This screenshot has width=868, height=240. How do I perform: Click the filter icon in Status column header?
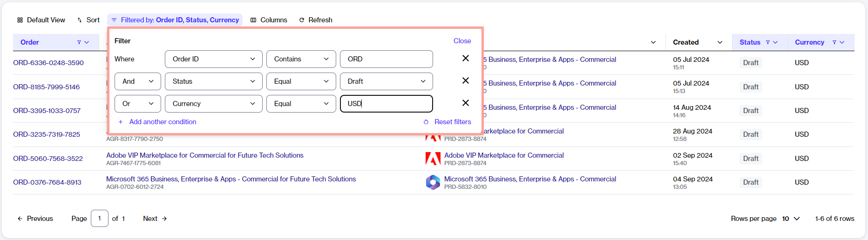[x=768, y=42]
